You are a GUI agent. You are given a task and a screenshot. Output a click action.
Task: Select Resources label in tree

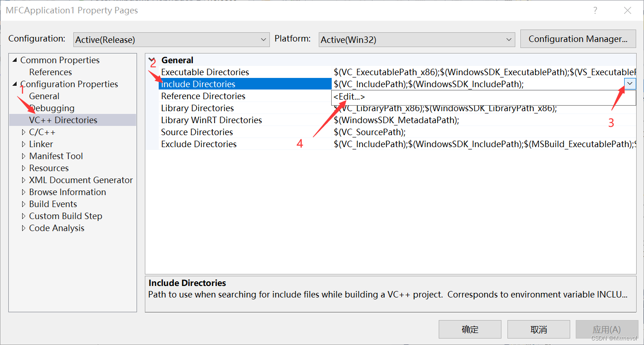click(x=49, y=168)
